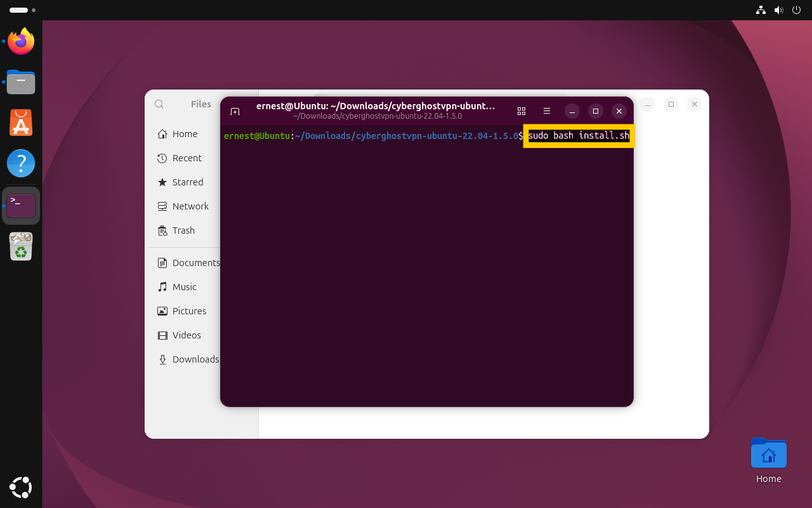Maximize the Files window
812x508 pixels.
[671, 104]
